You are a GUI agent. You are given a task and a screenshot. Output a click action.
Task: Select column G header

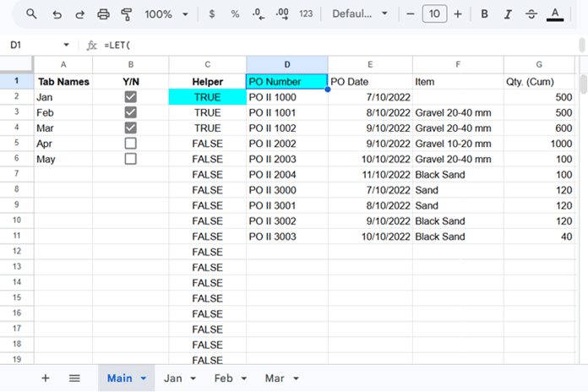click(x=539, y=64)
